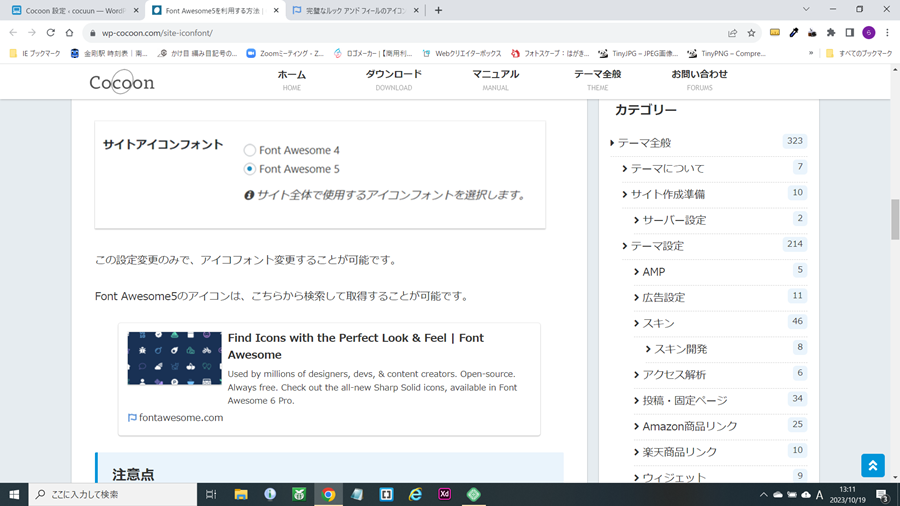
Task: Open File Explorer from the taskbar
Action: (x=241, y=494)
